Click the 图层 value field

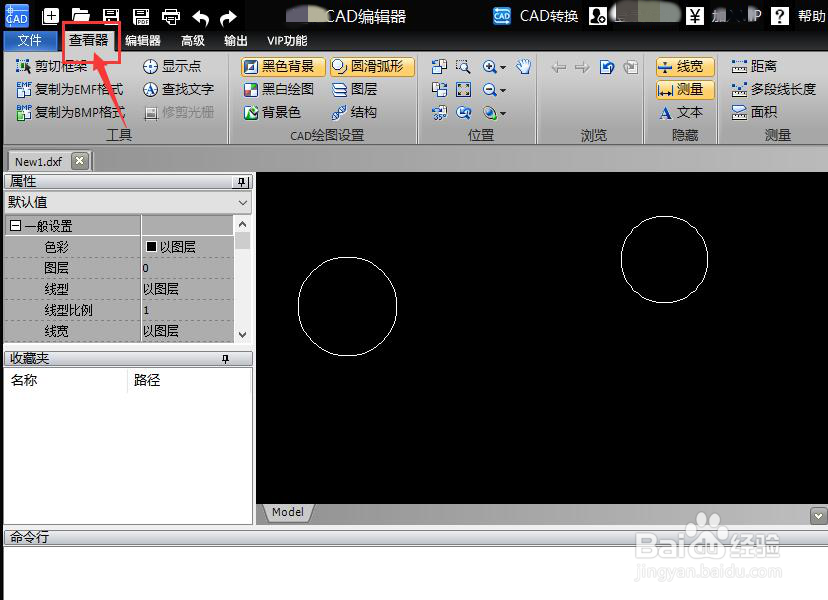[x=187, y=268]
